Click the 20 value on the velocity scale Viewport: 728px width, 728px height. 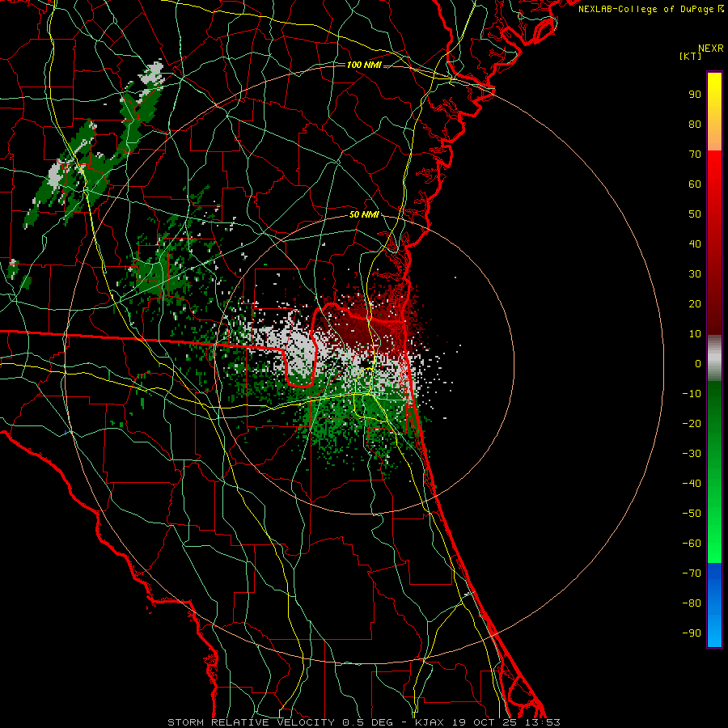click(695, 304)
